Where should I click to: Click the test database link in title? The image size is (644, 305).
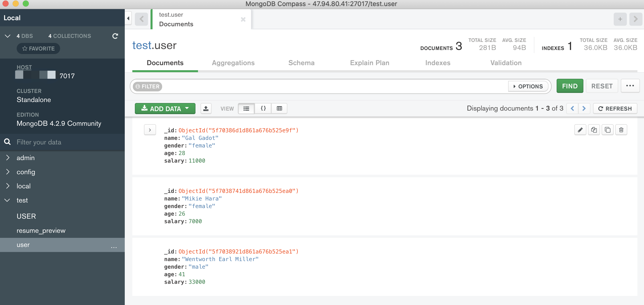[x=142, y=45]
